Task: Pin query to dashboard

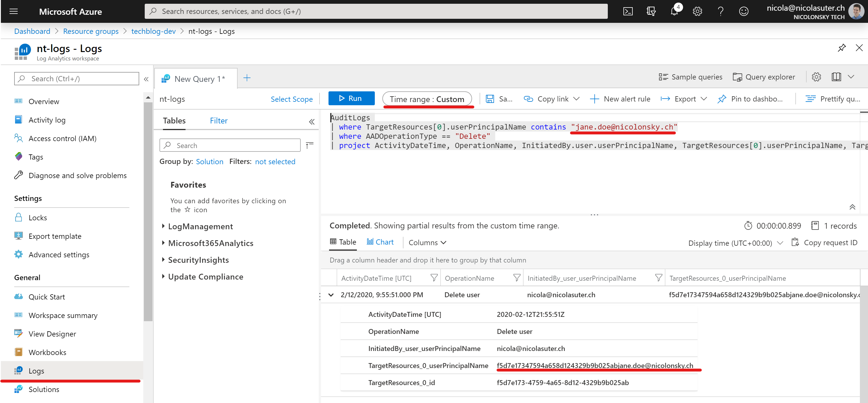Action: 750,99
